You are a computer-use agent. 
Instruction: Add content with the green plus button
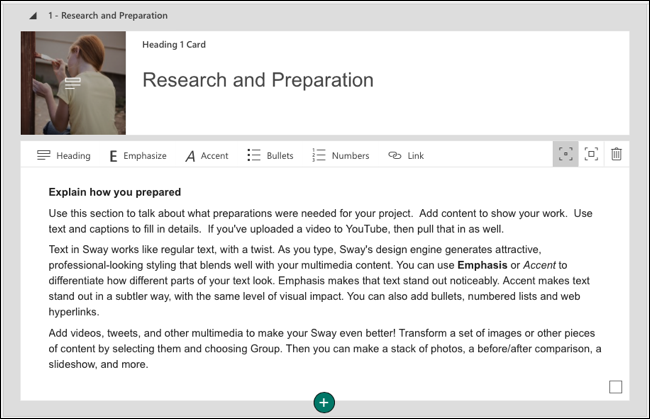click(324, 402)
